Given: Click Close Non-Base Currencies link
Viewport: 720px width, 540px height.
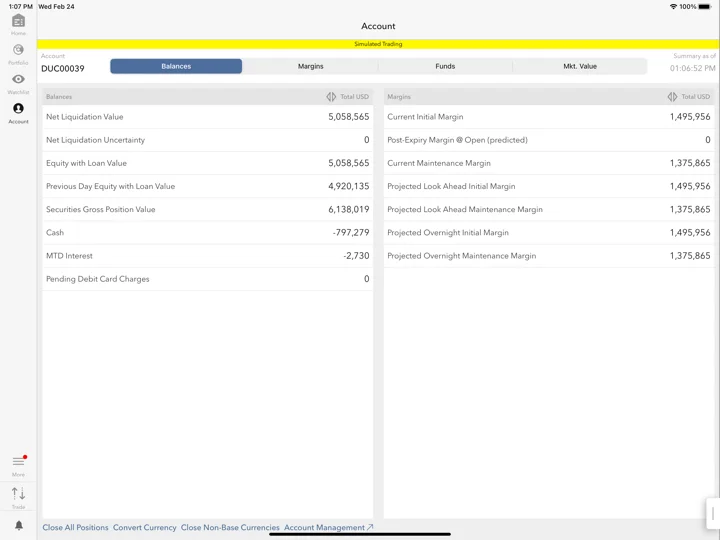Looking at the screenshot, I should click(x=230, y=528).
